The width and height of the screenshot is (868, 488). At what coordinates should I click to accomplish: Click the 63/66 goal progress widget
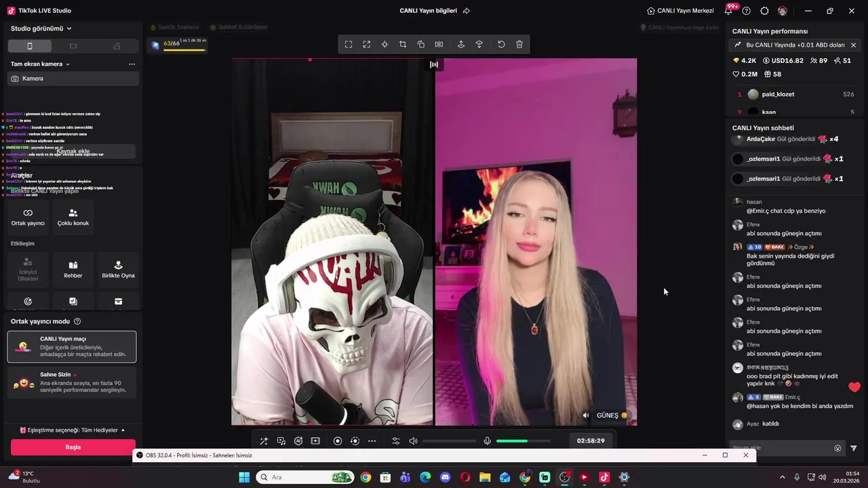[x=178, y=45]
